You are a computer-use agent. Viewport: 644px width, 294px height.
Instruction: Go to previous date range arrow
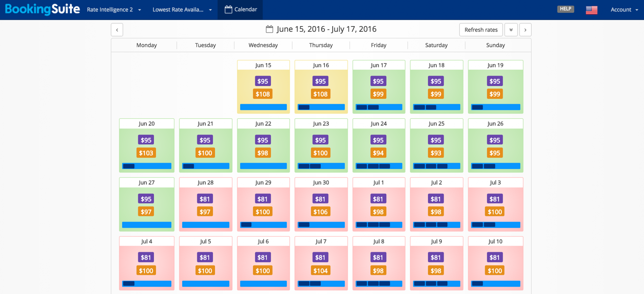point(117,30)
